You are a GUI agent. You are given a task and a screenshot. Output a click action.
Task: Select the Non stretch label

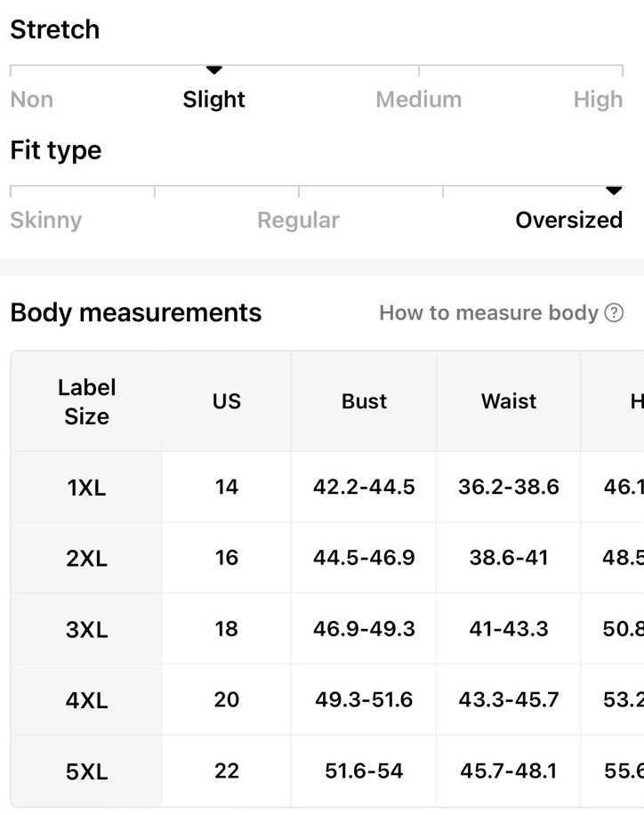tap(32, 100)
